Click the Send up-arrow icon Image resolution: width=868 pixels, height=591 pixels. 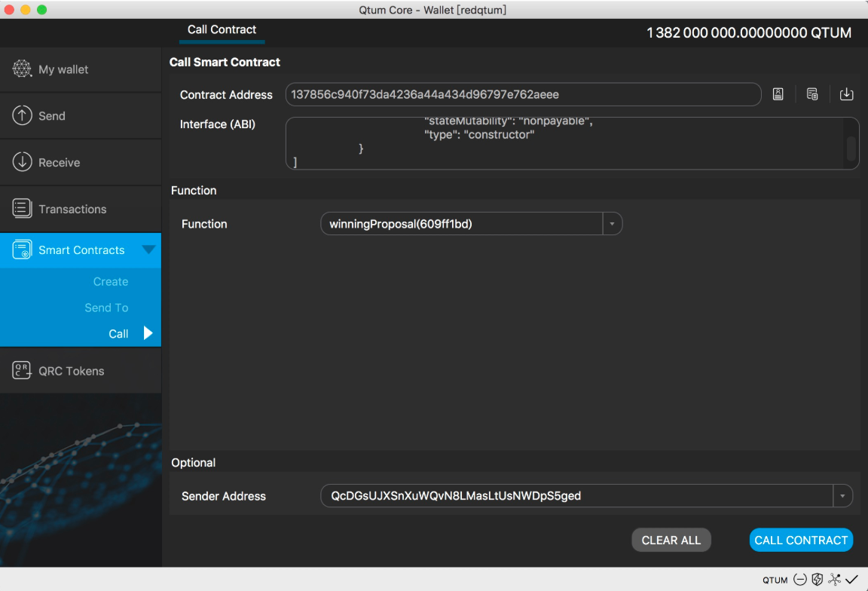[x=22, y=115]
